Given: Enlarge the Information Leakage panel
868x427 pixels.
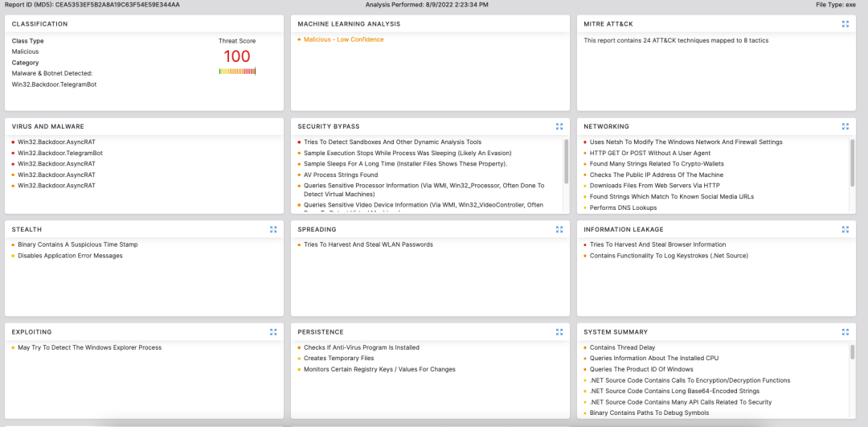Looking at the screenshot, I should (845, 229).
